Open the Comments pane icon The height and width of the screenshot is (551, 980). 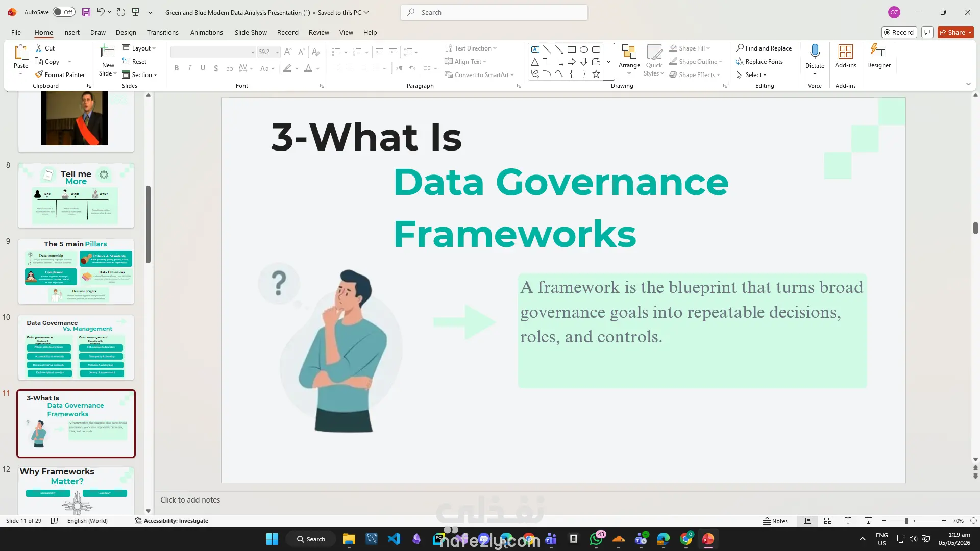[927, 32]
